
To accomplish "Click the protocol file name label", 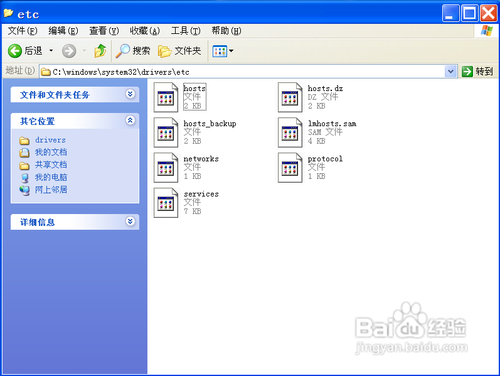I will coord(325,159).
